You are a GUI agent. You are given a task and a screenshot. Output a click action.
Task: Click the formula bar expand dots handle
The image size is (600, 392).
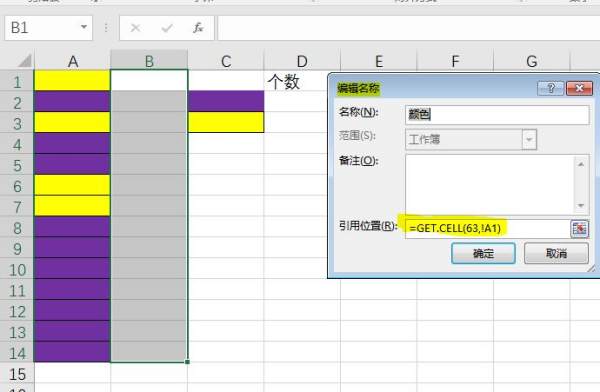tap(106, 28)
